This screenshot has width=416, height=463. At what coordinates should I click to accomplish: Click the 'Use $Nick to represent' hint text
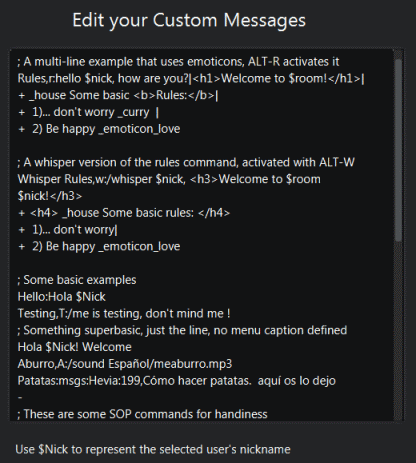[153, 449]
